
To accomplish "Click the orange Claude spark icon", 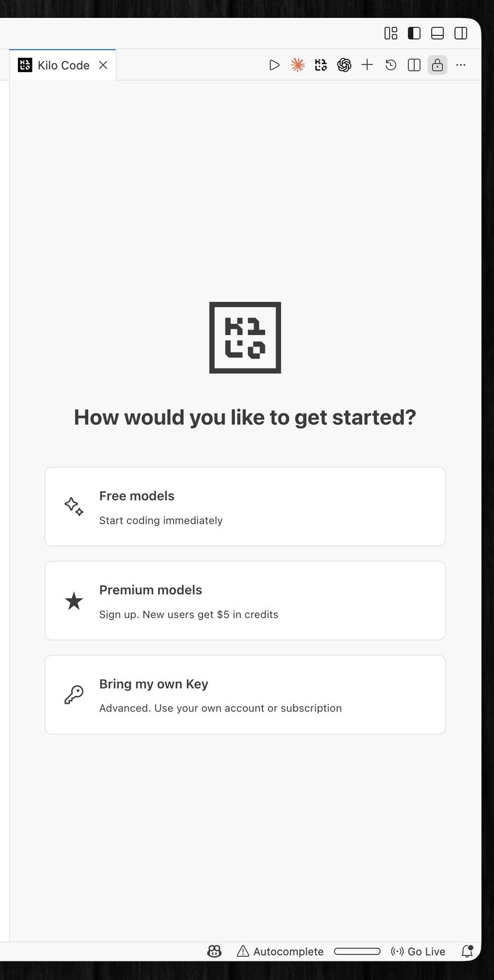I will (297, 65).
